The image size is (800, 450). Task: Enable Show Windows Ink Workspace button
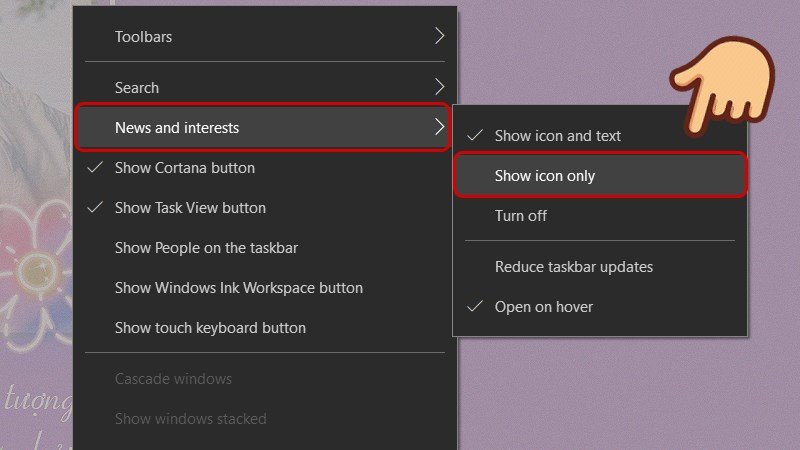(x=238, y=288)
